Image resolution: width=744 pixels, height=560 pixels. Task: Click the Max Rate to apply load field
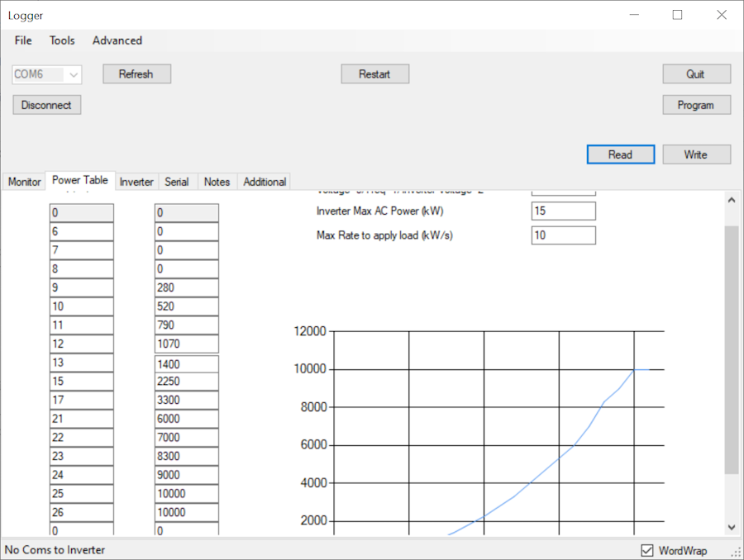(x=563, y=235)
